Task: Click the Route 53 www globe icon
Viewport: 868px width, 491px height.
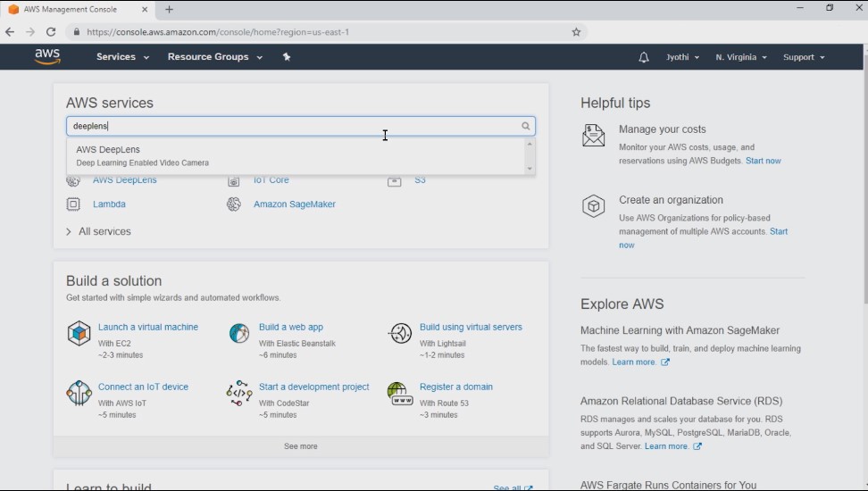Action: point(400,394)
